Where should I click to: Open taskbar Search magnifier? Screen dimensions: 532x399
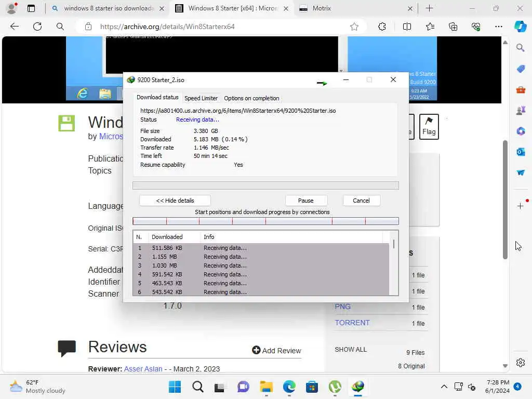coord(198,387)
